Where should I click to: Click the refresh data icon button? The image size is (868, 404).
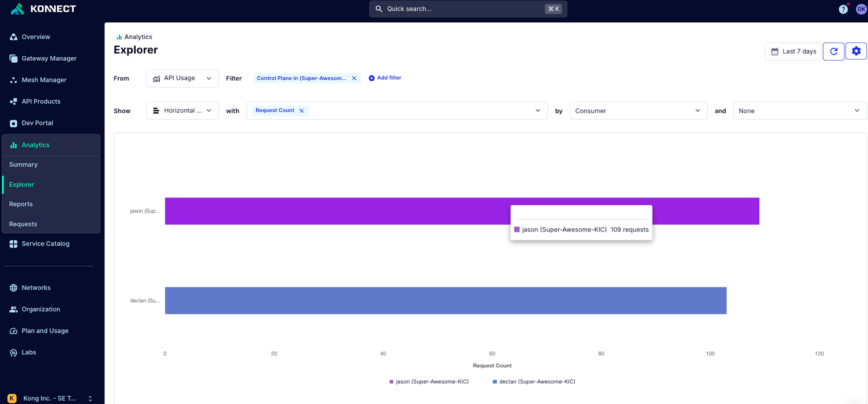point(833,52)
